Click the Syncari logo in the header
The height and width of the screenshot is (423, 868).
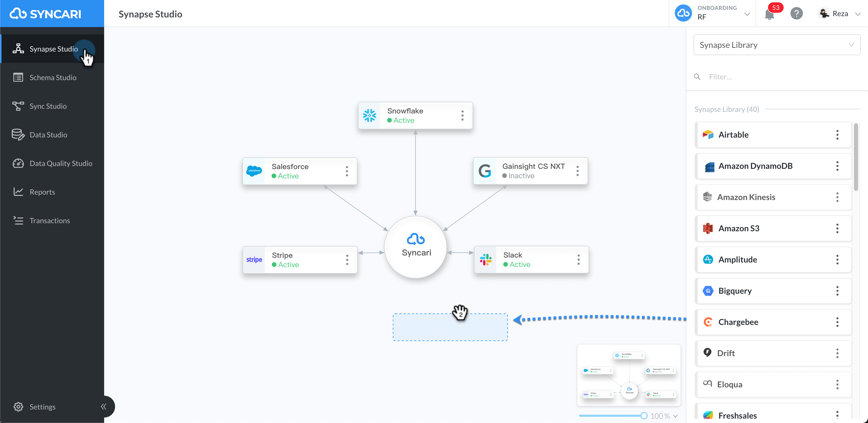[45, 14]
